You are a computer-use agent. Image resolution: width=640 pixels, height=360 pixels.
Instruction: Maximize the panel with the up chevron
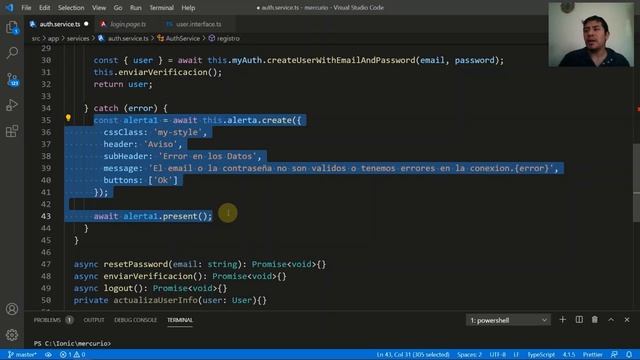(x=611, y=320)
